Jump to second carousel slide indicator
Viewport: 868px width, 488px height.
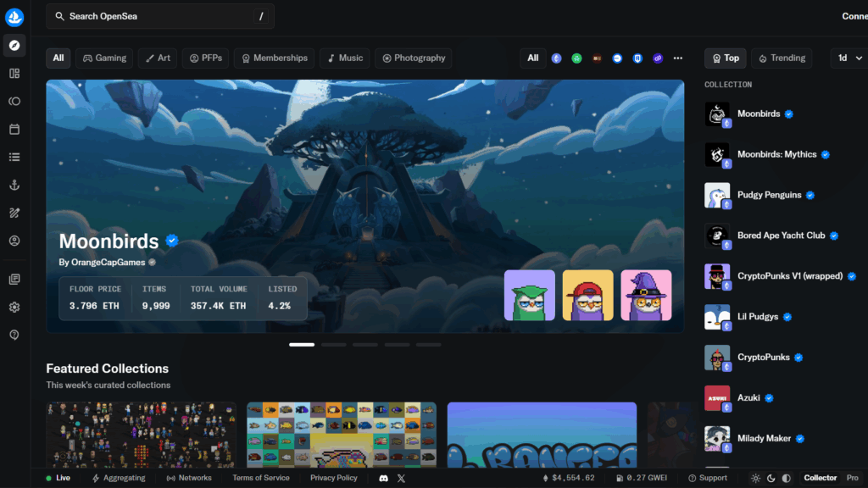[x=333, y=345]
